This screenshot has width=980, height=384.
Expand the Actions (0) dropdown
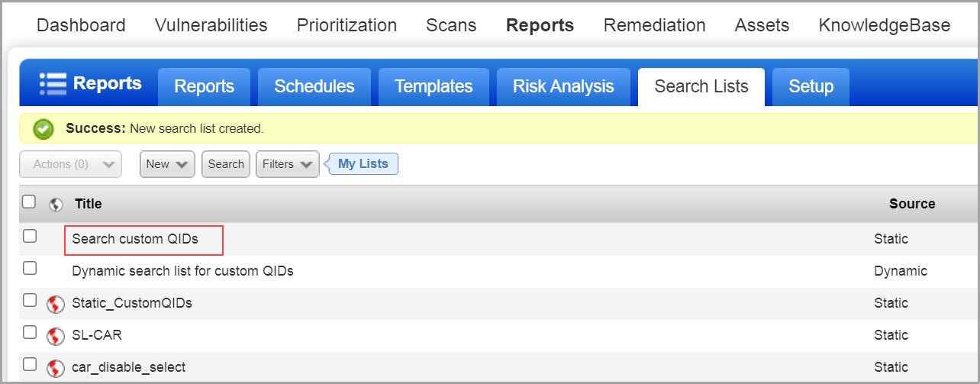[x=70, y=164]
